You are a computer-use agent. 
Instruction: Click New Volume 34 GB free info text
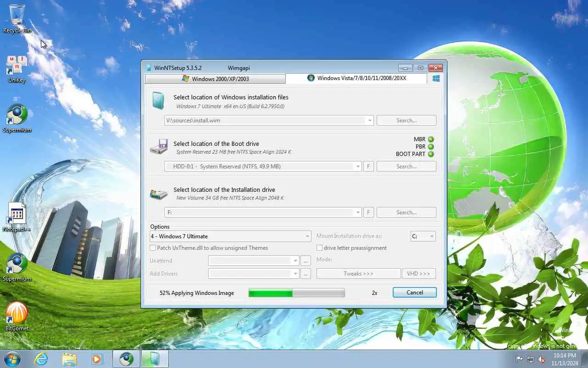tap(230, 198)
